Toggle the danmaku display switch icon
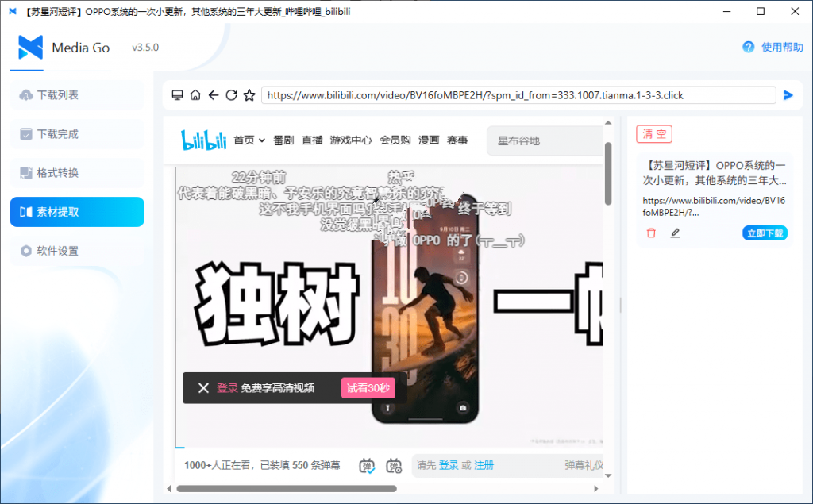The width and height of the screenshot is (813, 504). (x=367, y=466)
